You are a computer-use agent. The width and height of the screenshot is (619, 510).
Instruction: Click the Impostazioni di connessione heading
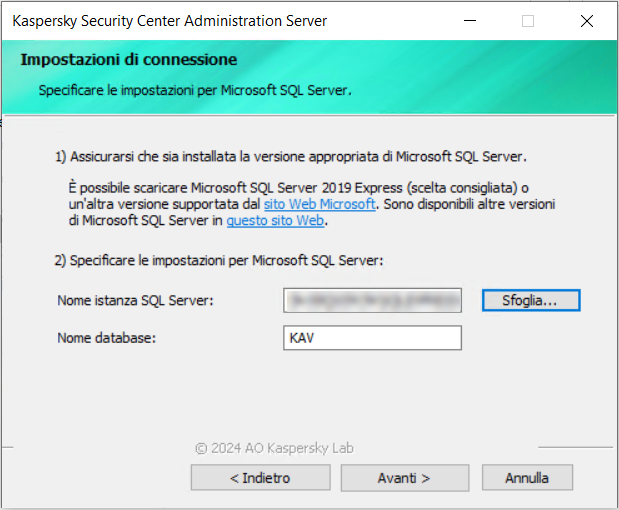(x=129, y=60)
